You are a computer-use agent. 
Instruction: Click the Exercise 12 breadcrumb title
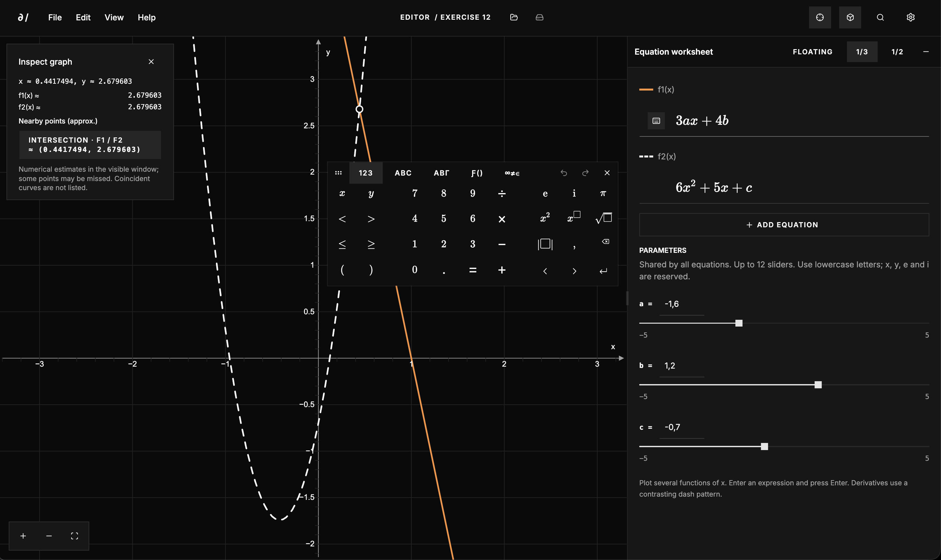coord(465,17)
